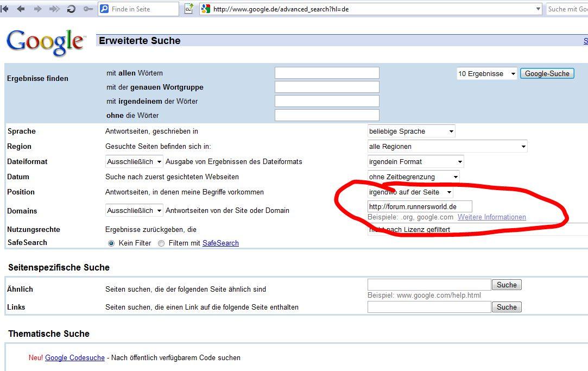
Task: Click the Domains site input field
Action: [x=420, y=207]
